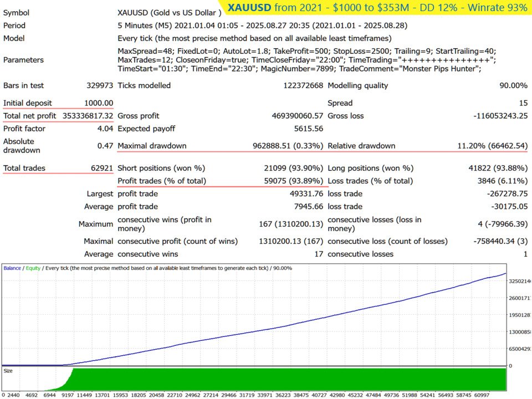Viewport: 532px width, 399px height.
Task: Select the 'Short positions (won %)' label
Action: (x=161, y=168)
